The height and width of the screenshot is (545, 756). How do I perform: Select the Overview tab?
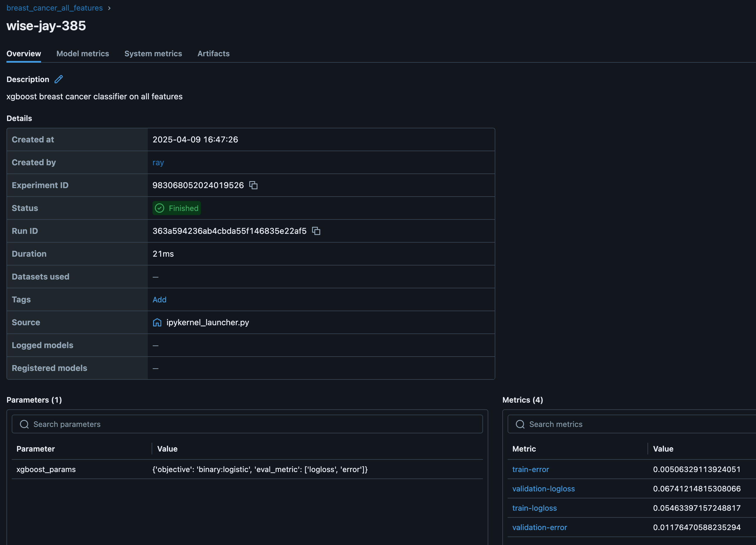coord(24,54)
